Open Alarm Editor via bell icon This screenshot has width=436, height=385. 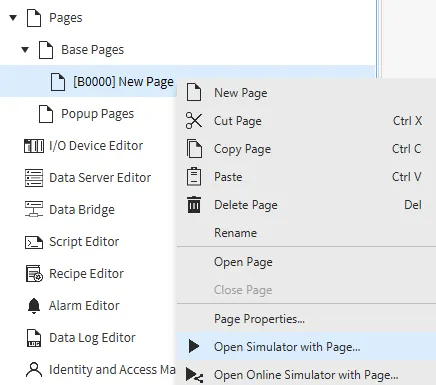point(34,306)
